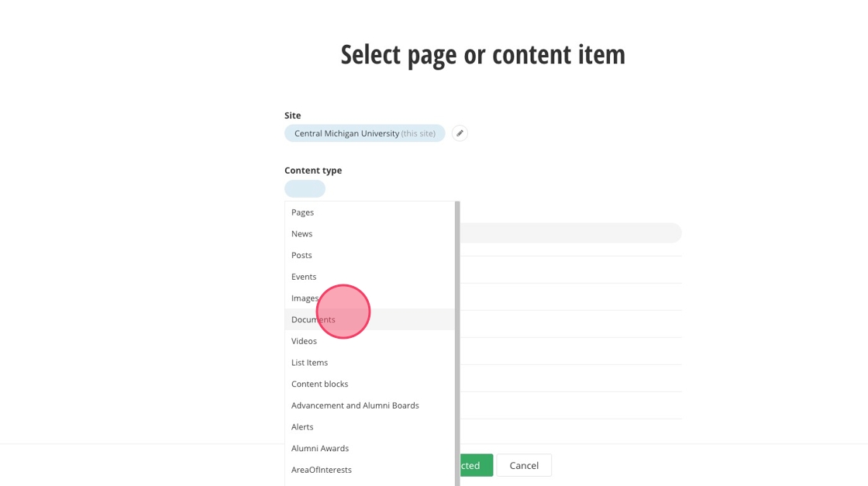Select the Alerts content type
This screenshot has height=486, width=868.
coord(302,427)
